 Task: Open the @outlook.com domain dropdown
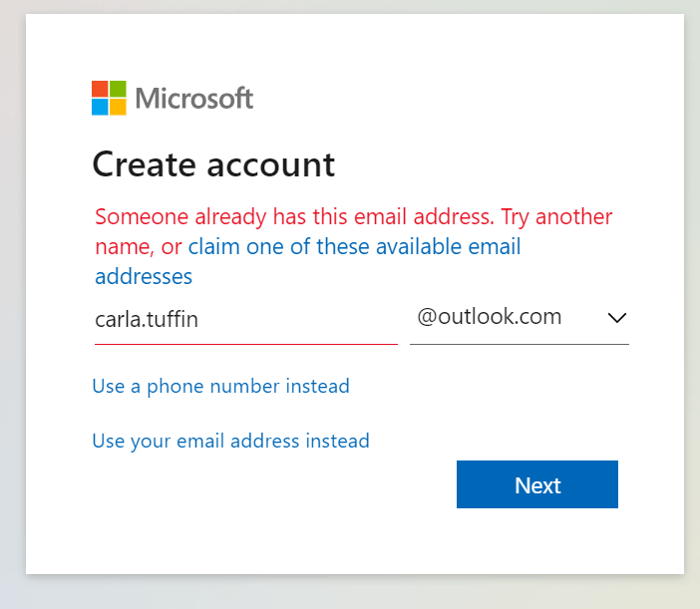[519, 319]
